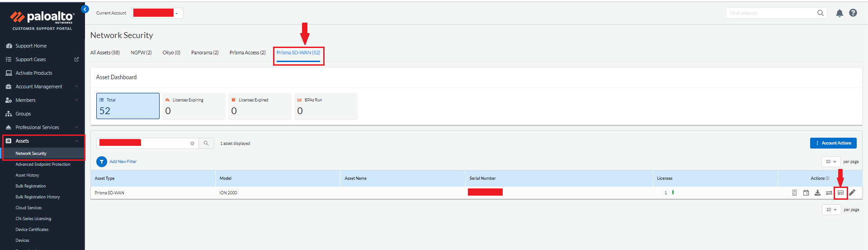This screenshot has height=250, width=868.
Task: Click Prisma SD-WAN asset type cell
Action: pyautogui.click(x=109, y=193)
